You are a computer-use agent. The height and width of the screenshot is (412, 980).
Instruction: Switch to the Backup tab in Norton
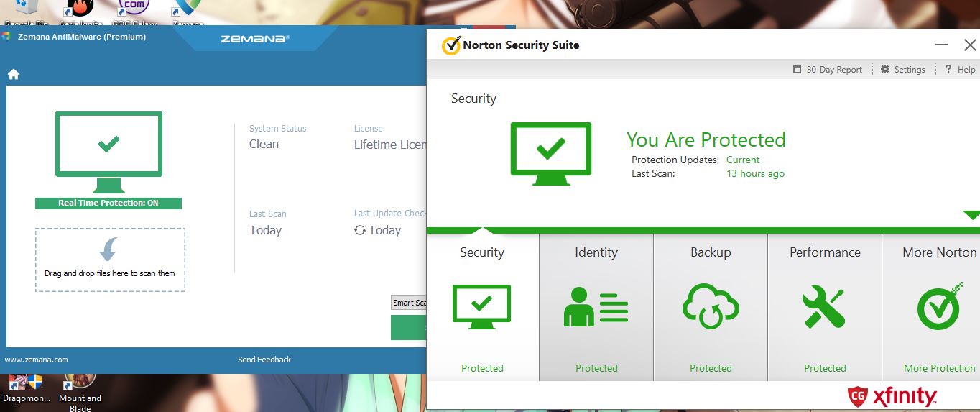711,307
